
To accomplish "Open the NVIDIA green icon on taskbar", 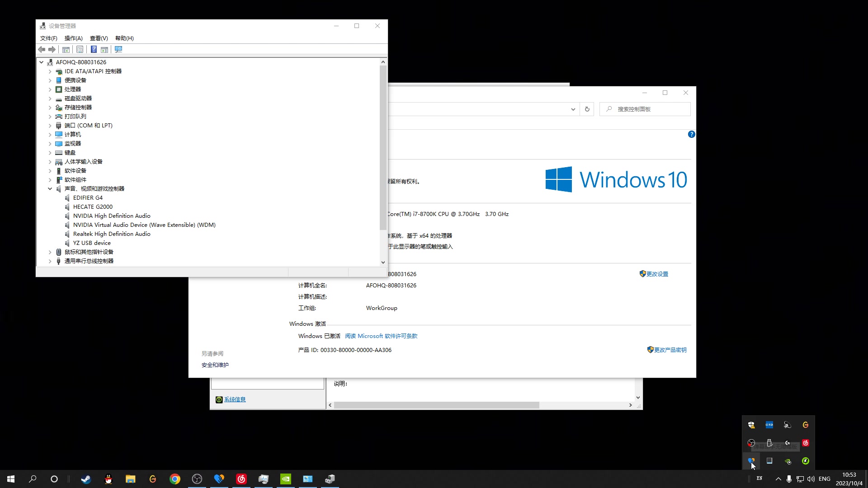I will point(286,479).
